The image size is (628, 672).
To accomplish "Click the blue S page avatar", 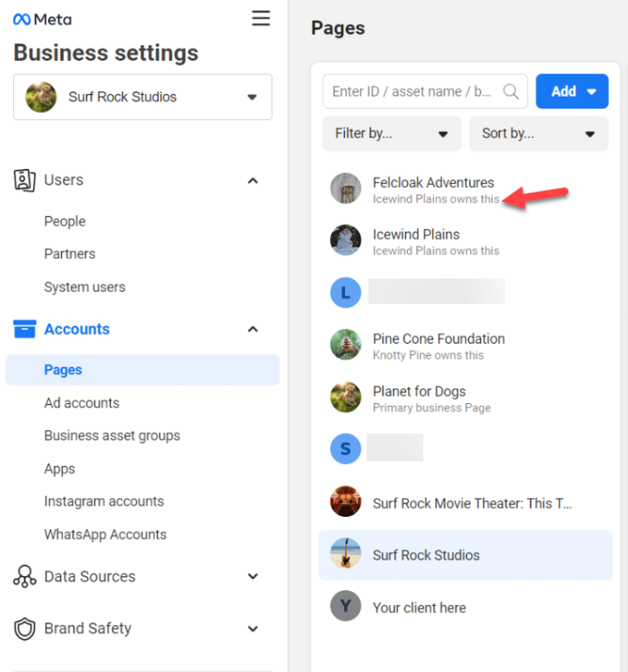I will pyautogui.click(x=345, y=448).
